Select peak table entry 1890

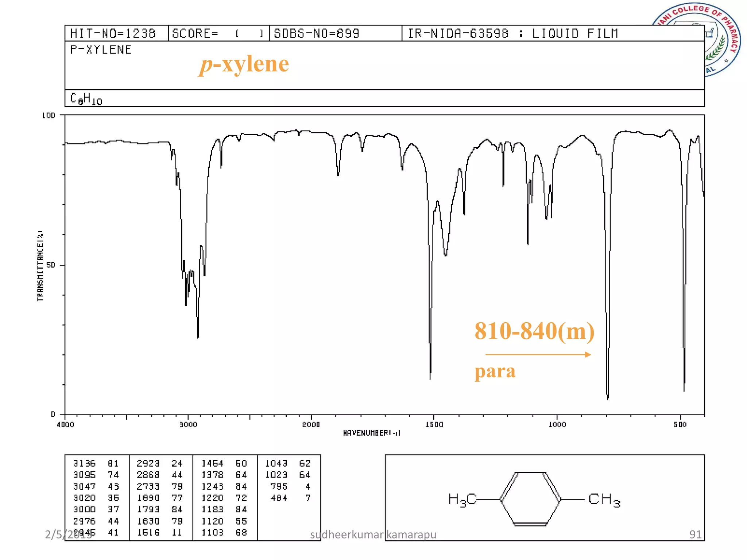click(x=160, y=498)
